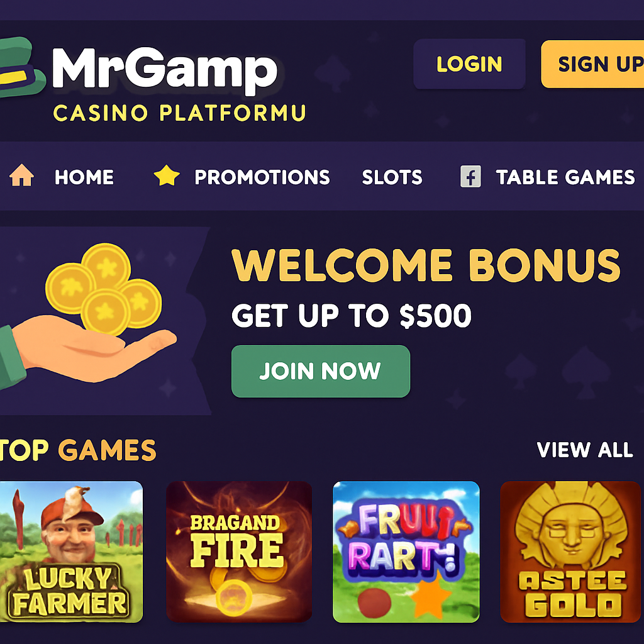644x644 pixels.
Task: Click the orange house Home icon
Action: click(x=21, y=175)
